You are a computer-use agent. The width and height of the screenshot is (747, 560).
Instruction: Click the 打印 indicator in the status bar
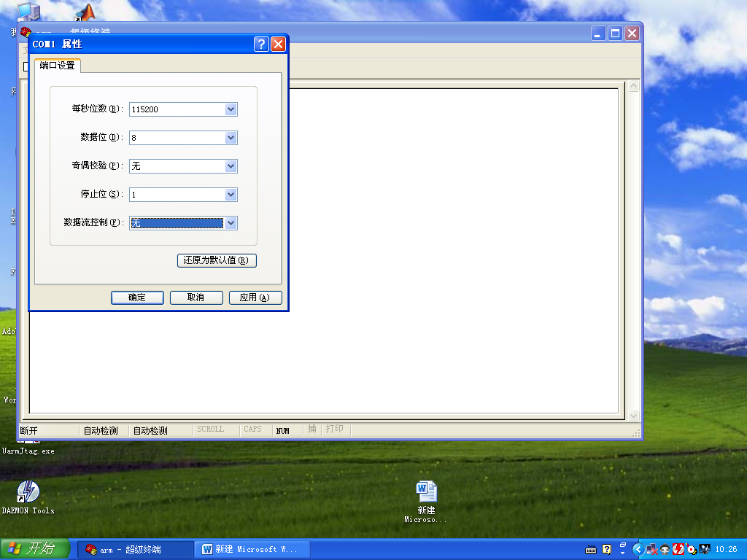click(x=334, y=429)
